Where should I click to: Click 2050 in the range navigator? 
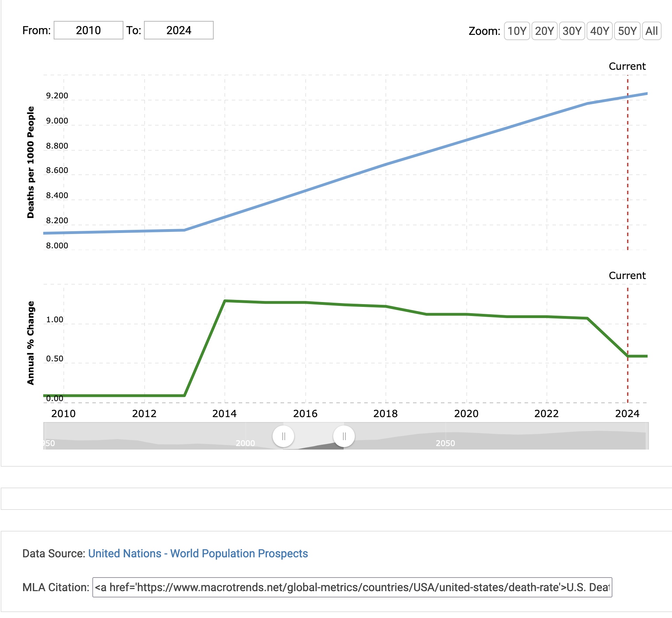click(445, 443)
